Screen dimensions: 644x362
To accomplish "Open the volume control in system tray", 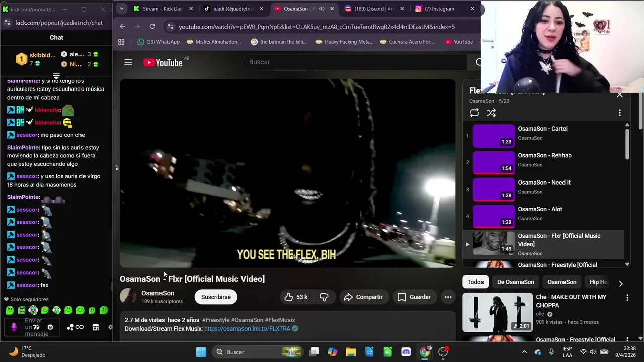I will click(593, 352).
